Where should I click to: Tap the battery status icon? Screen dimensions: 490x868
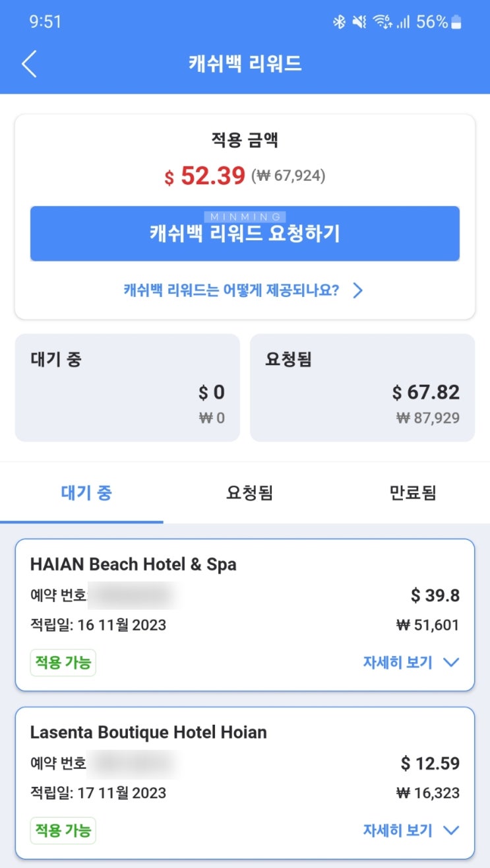click(x=456, y=22)
